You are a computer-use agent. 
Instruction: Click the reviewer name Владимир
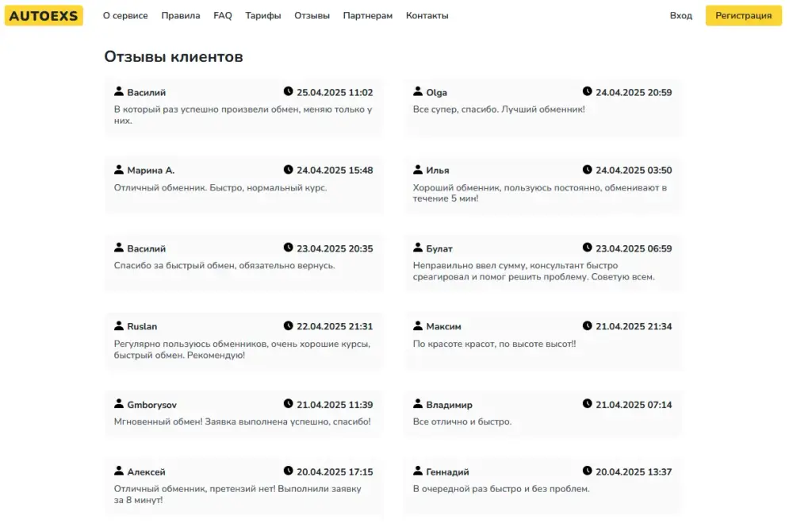click(x=449, y=405)
